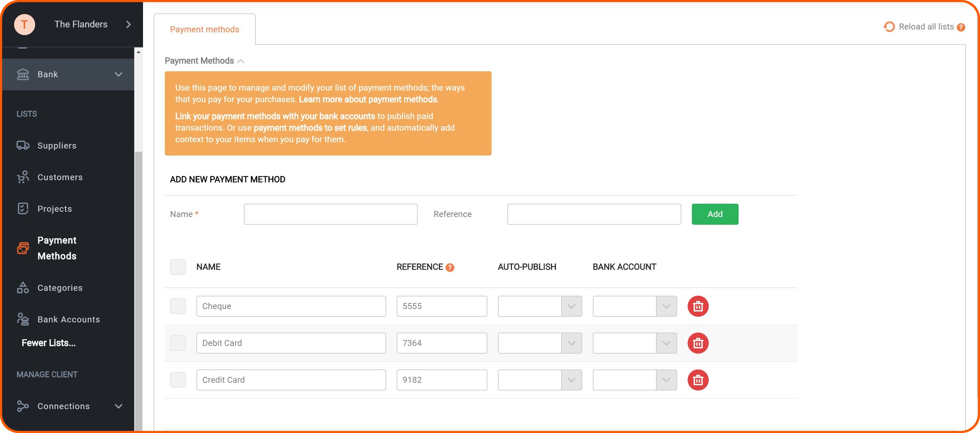Toggle the Cheque payment method checkbox
The width and height of the screenshot is (980, 433).
[177, 306]
